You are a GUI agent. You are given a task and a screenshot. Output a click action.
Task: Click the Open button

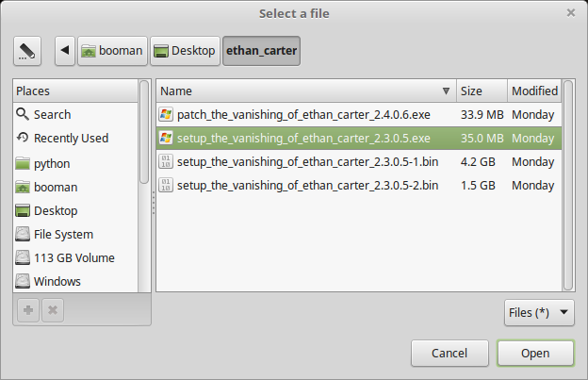(535, 353)
